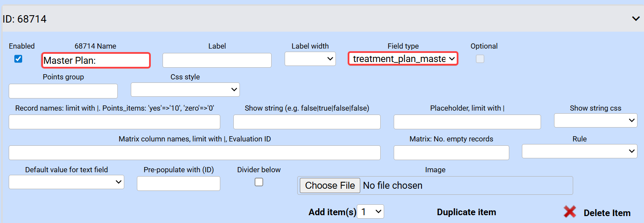This screenshot has width=644, height=223.
Task: Click the Points group input field
Action: (x=63, y=91)
